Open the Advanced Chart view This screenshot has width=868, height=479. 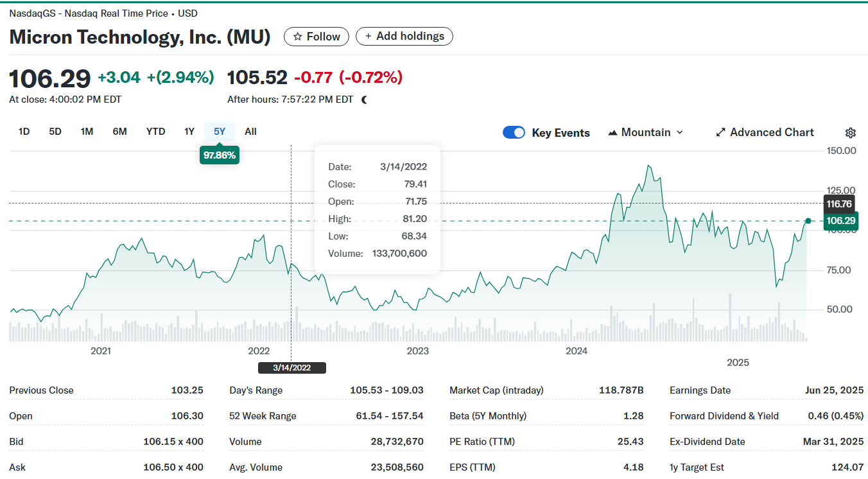point(765,132)
